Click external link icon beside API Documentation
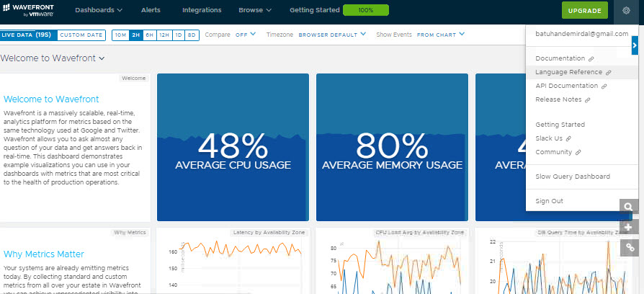This screenshot has height=294, width=644. click(x=604, y=86)
